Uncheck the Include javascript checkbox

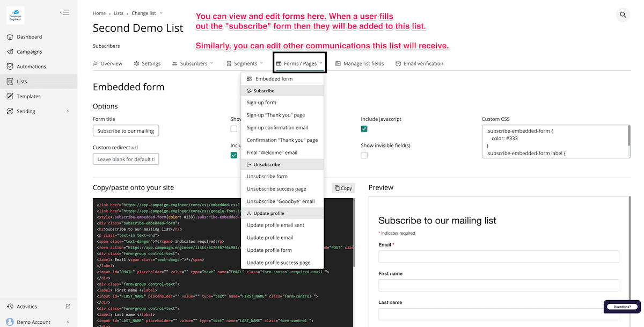coord(364,129)
